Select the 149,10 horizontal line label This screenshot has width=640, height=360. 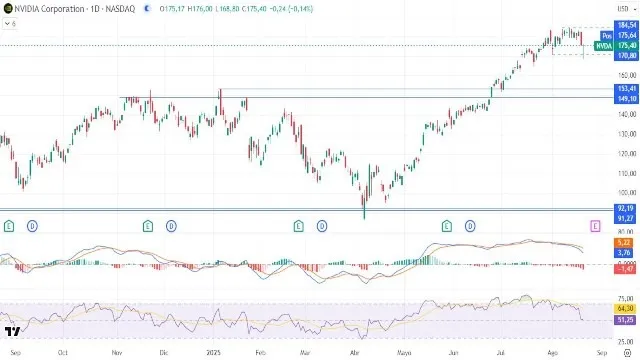[627, 99]
